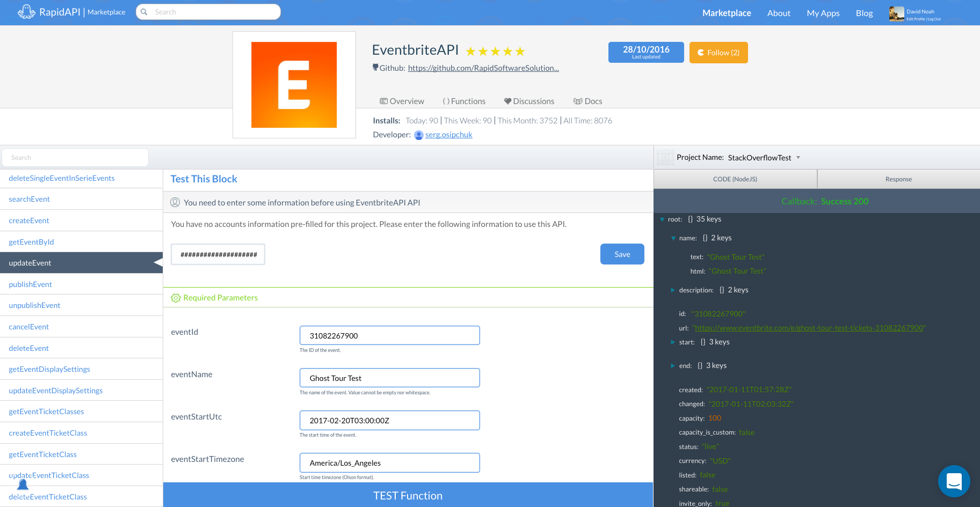Click the gear icon beside Required Parameters
The height and width of the screenshot is (507, 980).
pos(176,298)
